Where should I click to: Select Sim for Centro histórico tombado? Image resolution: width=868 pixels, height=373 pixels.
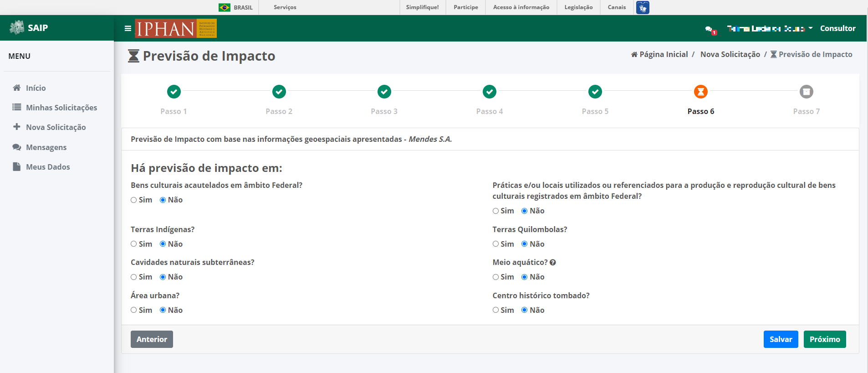(495, 310)
